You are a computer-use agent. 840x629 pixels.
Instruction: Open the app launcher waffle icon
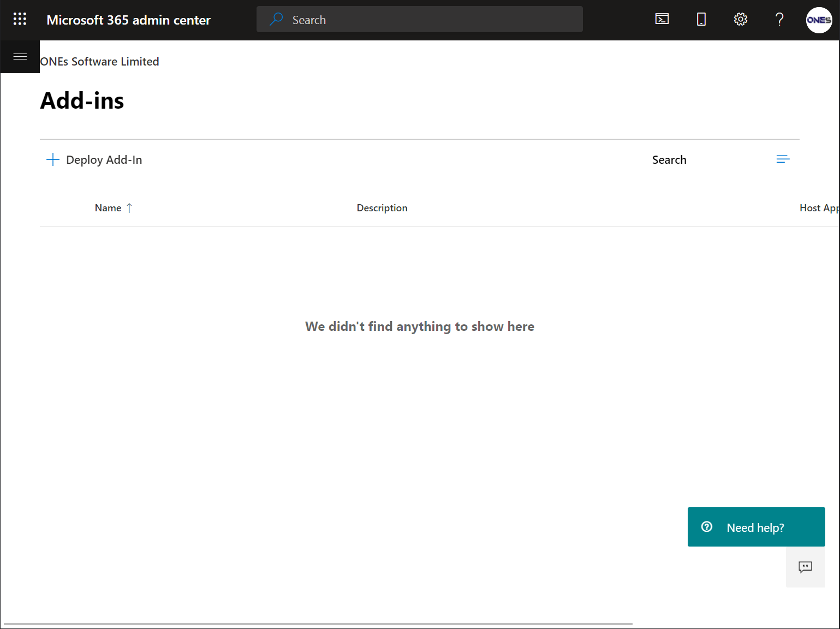coord(20,20)
